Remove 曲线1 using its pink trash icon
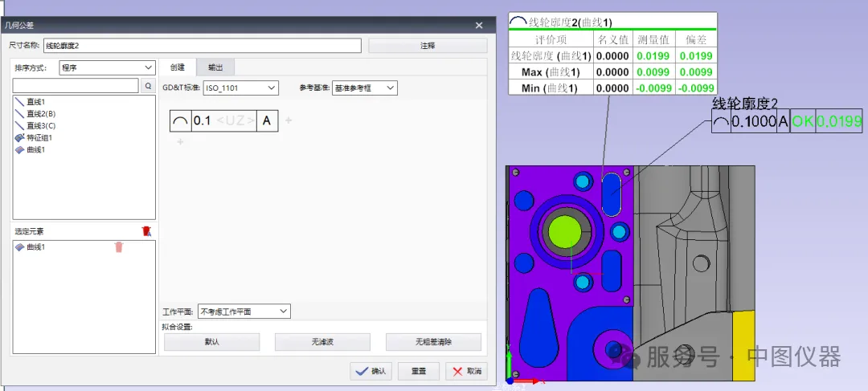 coord(119,247)
